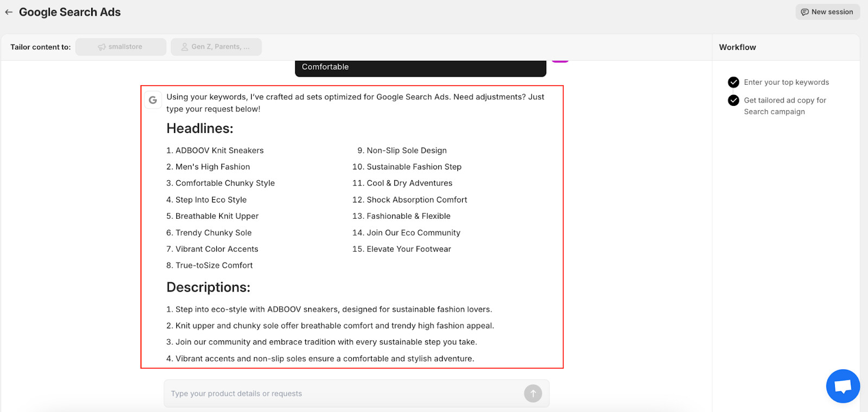Screen dimensions: 868x412
Task: Send the request with arrow button
Action: click(x=533, y=394)
